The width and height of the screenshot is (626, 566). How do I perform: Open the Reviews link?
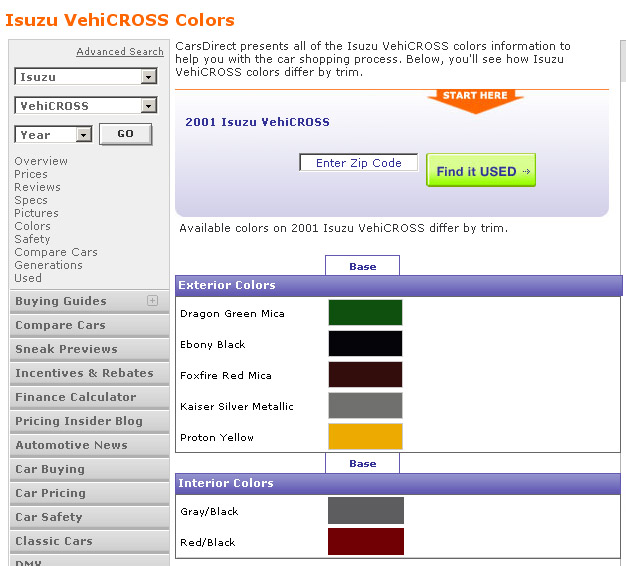coord(38,187)
